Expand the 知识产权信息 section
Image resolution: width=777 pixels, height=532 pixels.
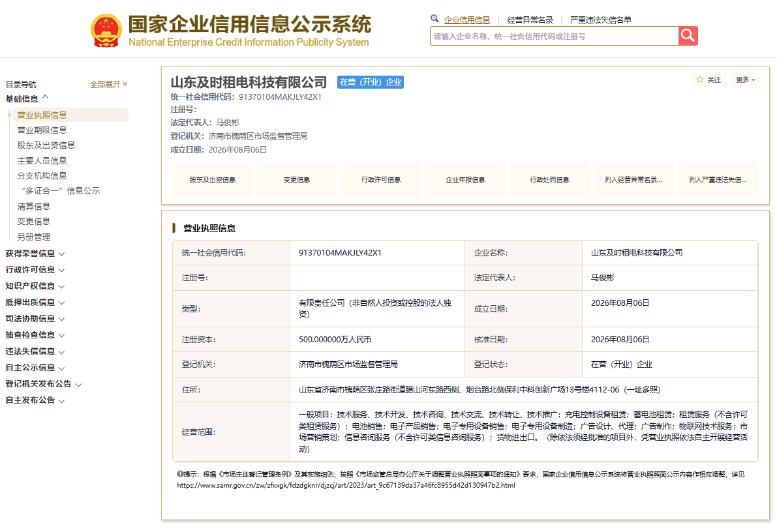[35, 286]
